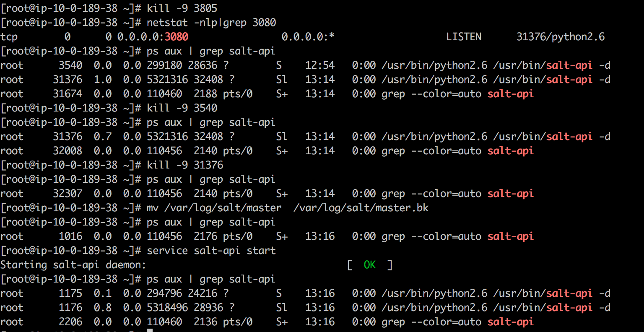This screenshot has width=644, height=332.
Task: Click the 'kill -9 3540' command
Action: click(x=182, y=108)
